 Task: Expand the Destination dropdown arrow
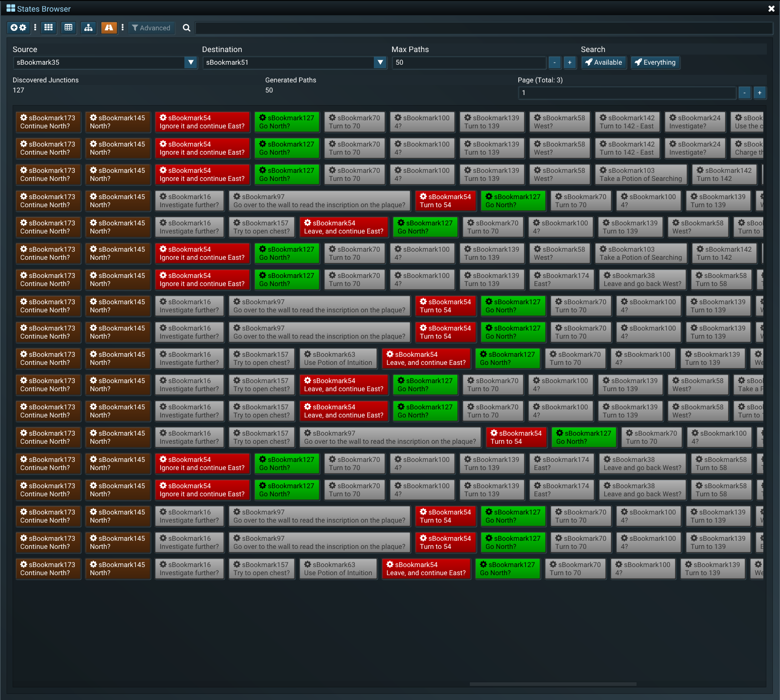coord(380,63)
